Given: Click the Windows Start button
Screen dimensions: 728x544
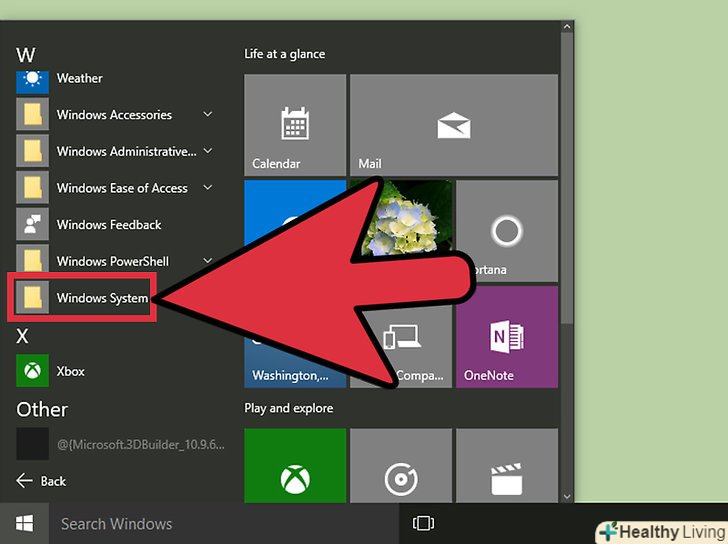Looking at the screenshot, I should pyautogui.click(x=24, y=523).
